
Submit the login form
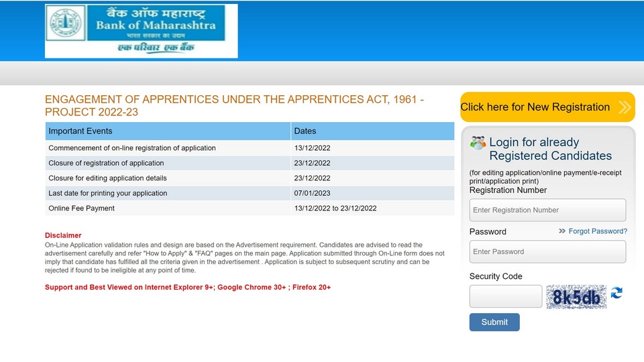click(494, 322)
